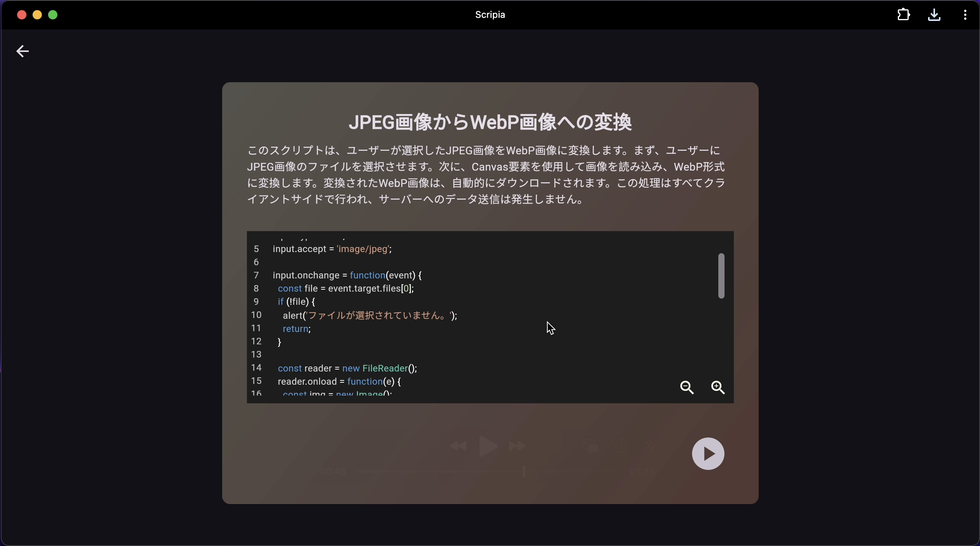Toggle the picture-in-picture icon
Screen dimensions: 980x546
coord(590,446)
